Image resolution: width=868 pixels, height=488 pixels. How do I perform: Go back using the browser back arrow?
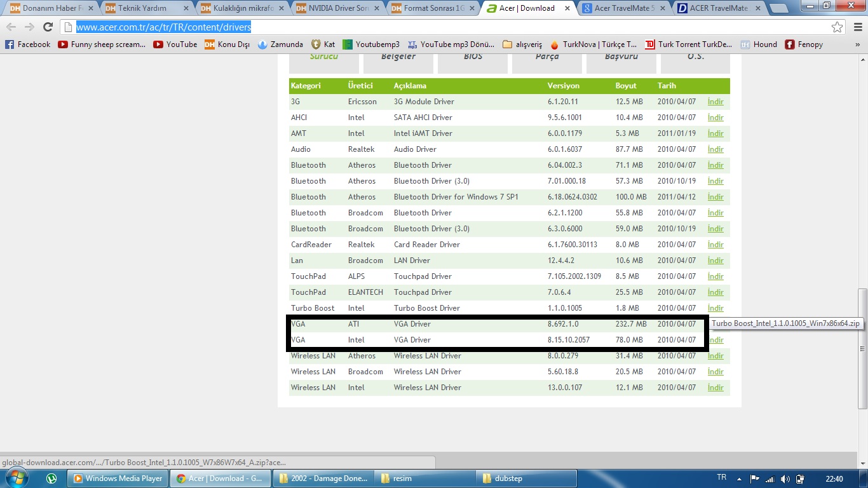[11, 27]
